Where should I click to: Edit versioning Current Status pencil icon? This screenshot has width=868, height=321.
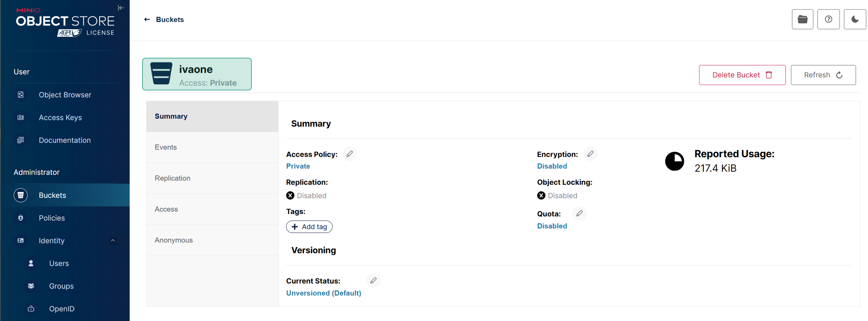(373, 281)
